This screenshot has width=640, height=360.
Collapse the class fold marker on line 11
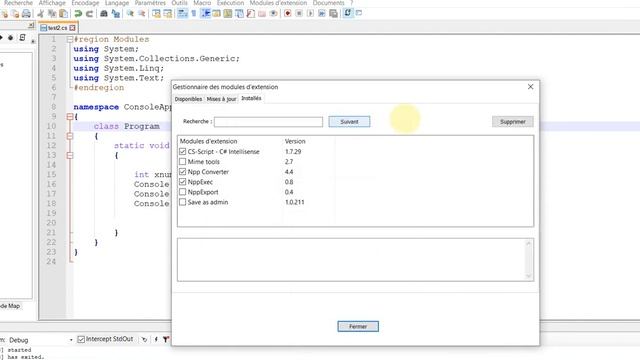click(70, 136)
